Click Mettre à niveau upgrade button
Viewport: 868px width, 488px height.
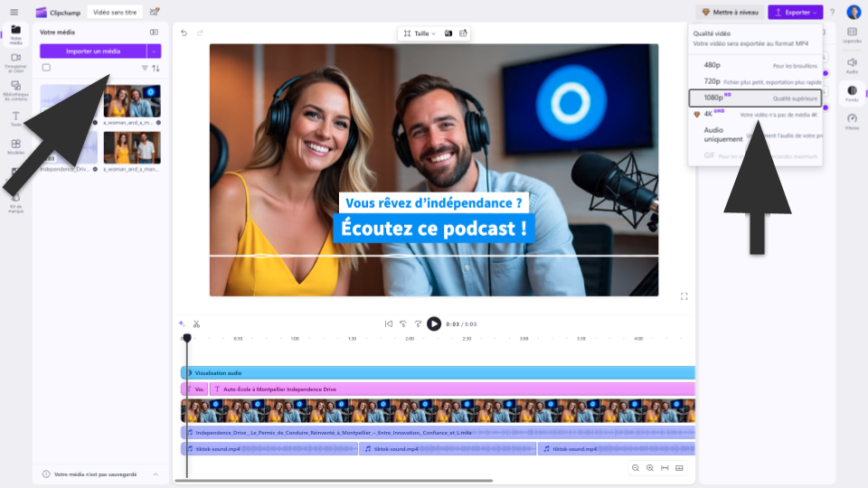(731, 12)
